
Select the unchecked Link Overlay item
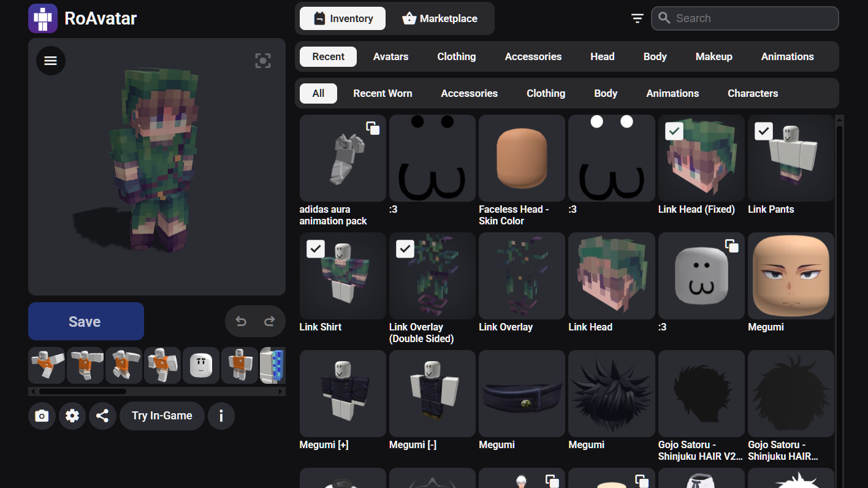click(x=522, y=282)
